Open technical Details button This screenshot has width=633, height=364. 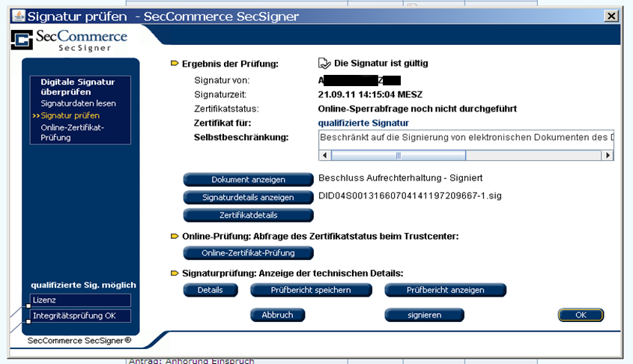211,290
